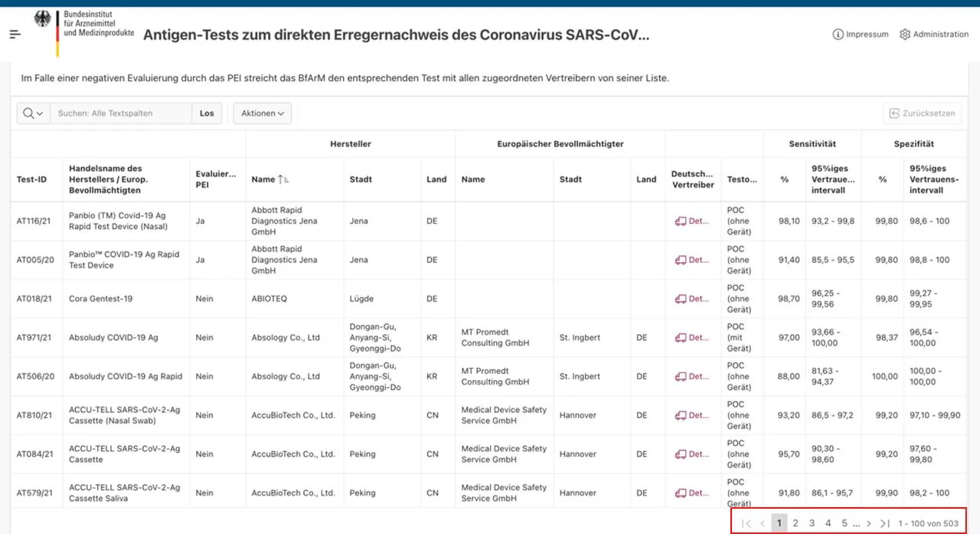Select cell AT018/21
Image resolution: width=980 pixels, height=534 pixels.
tap(34, 299)
